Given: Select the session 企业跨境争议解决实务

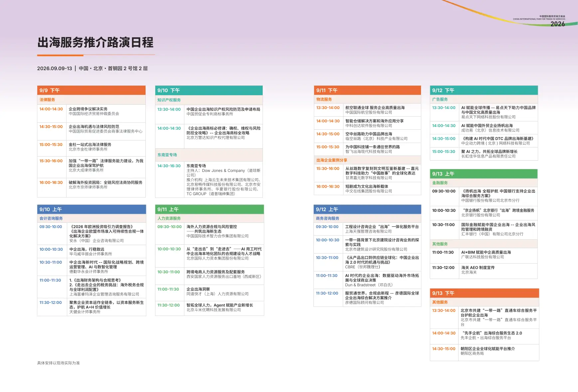Looking at the screenshot, I should pos(88,109).
